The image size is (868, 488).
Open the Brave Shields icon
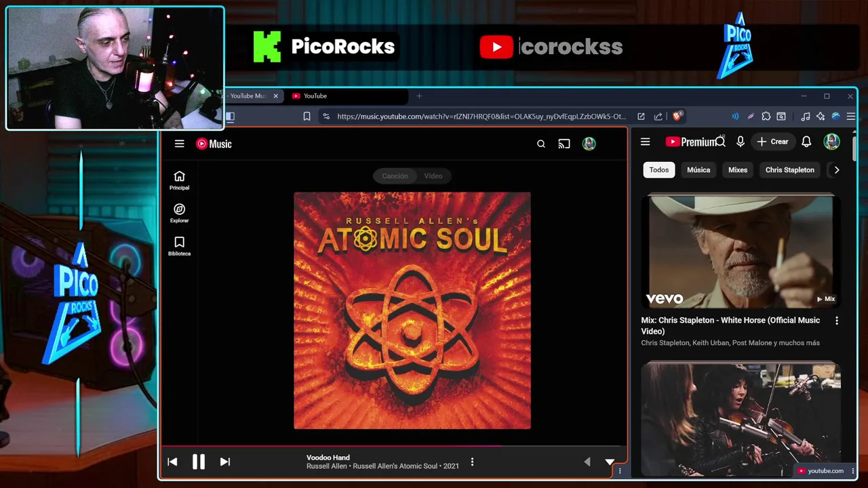coord(677,117)
